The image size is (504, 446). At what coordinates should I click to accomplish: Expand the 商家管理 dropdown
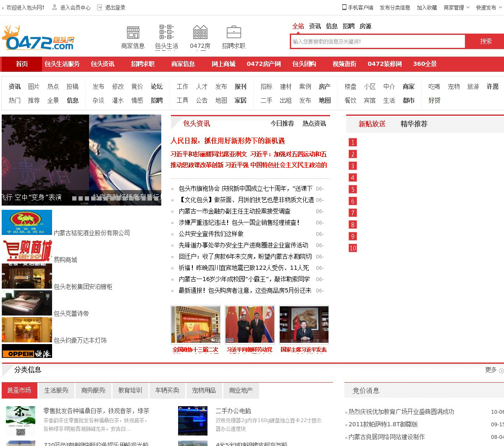click(457, 8)
